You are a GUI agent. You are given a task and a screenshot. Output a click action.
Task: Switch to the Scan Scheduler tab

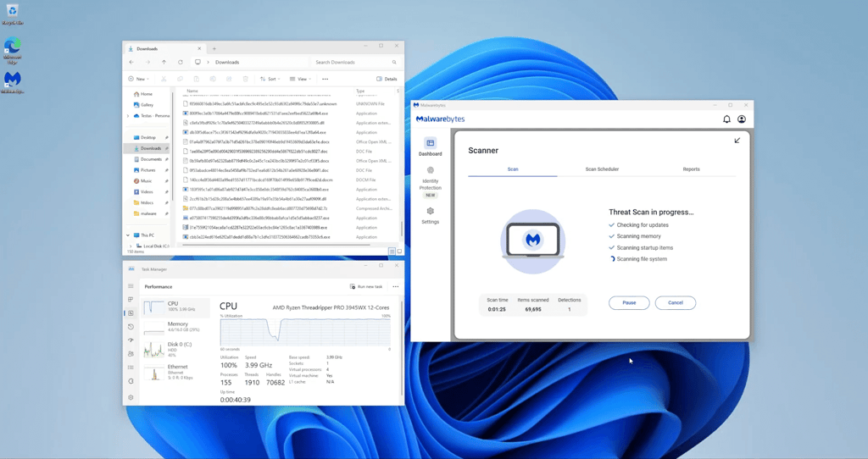(602, 169)
